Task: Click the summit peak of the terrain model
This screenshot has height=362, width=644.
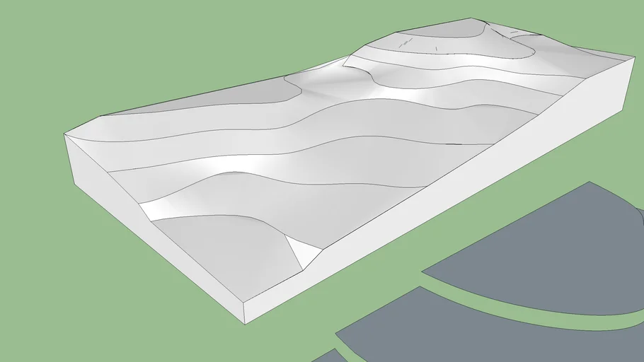Action: click(490, 27)
